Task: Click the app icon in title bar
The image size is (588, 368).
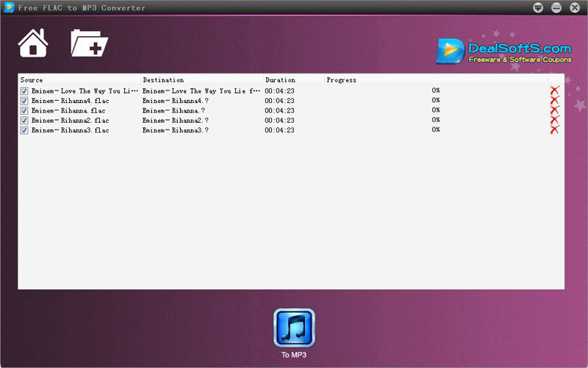Action: pos(9,7)
